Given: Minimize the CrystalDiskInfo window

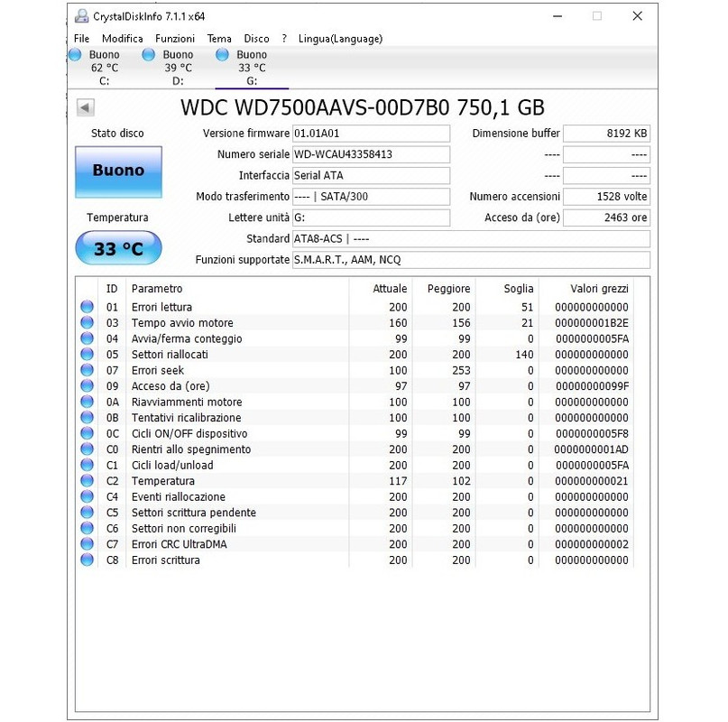Looking at the screenshot, I should 558,16.
